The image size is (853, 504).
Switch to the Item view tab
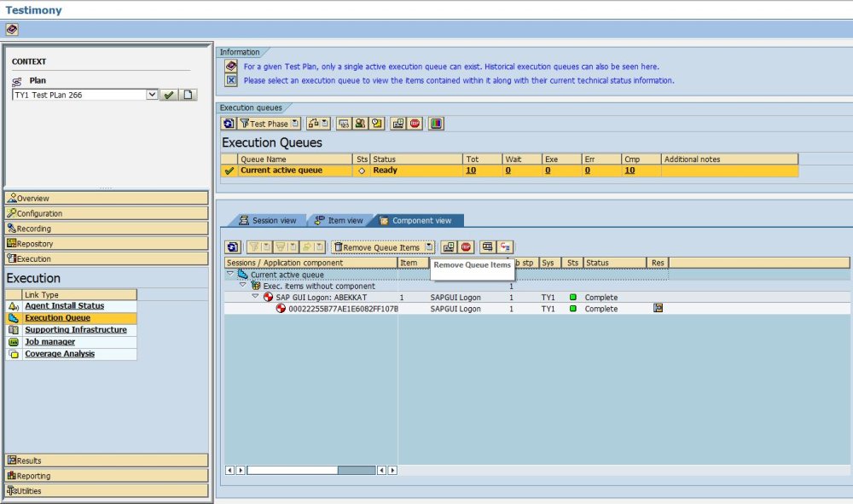(x=339, y=221)
